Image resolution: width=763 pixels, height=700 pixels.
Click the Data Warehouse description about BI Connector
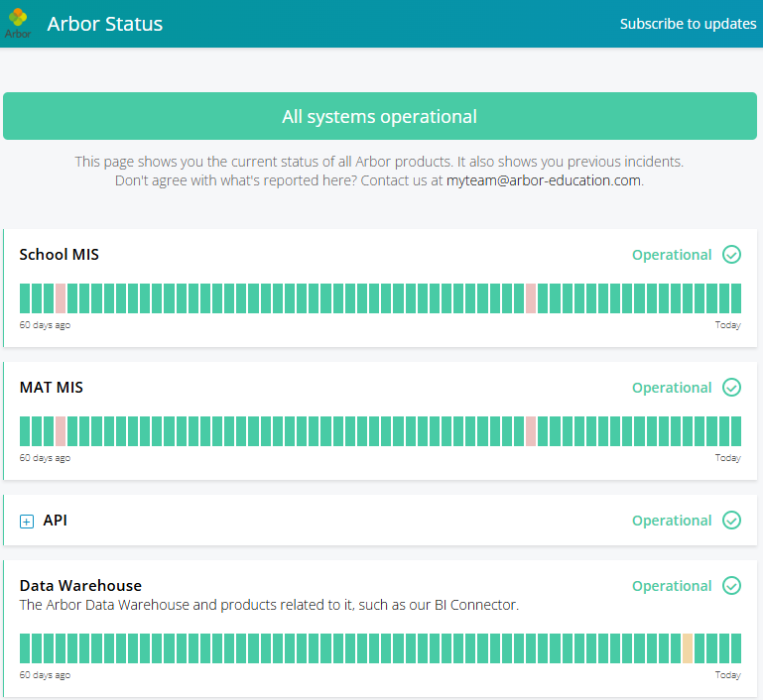click(x=269, y=605)
